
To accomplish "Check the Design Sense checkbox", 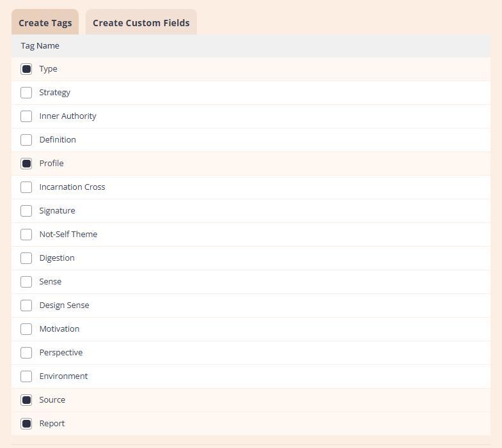I will coord(26,305).
